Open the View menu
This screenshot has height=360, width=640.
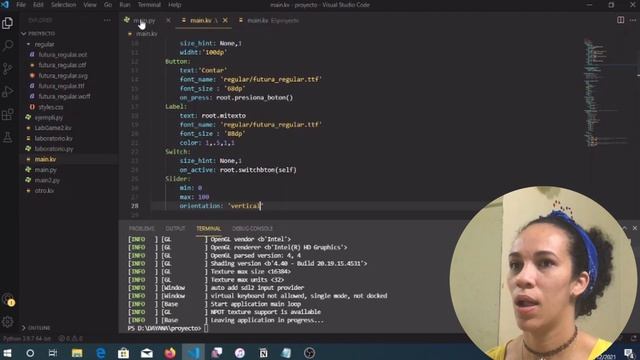coord(90,5)
